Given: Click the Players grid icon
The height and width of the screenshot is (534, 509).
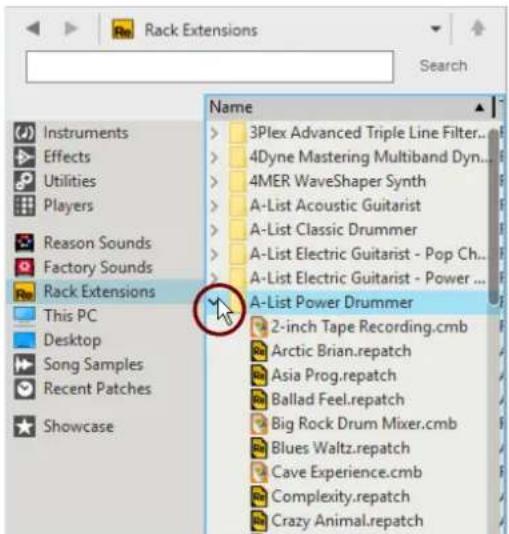Looking at the screenshot, I should (24, 206).
